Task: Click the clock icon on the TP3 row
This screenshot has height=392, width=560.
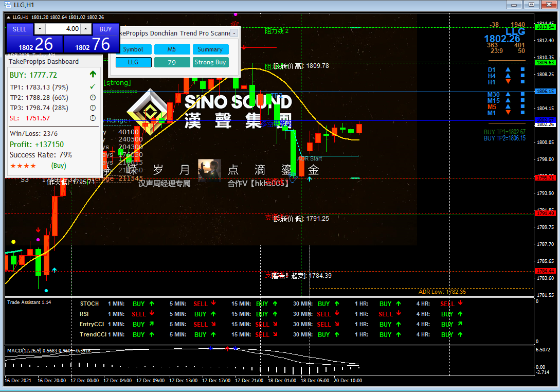Action: [x=93, y=108]
